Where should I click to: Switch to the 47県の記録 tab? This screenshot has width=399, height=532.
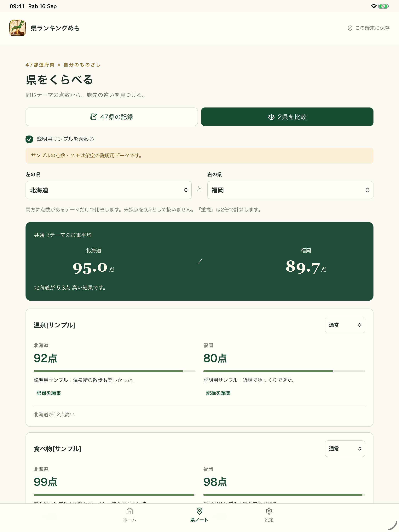(112, 117)
